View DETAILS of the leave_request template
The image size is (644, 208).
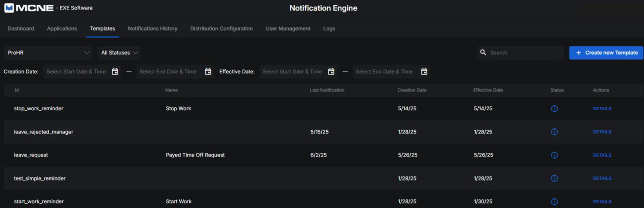[602, 155]
